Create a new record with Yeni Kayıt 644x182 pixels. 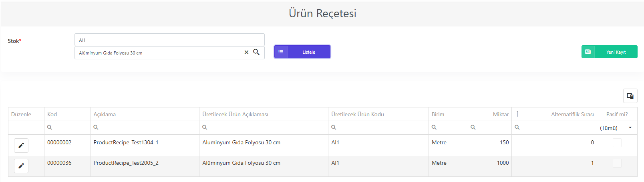609,52
